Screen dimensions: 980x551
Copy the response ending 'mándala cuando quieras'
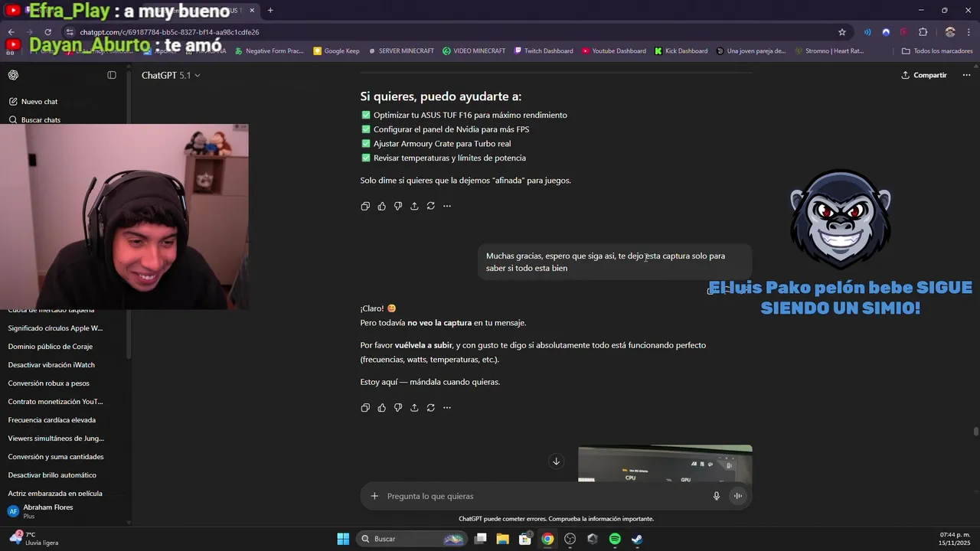click(365, 408)
